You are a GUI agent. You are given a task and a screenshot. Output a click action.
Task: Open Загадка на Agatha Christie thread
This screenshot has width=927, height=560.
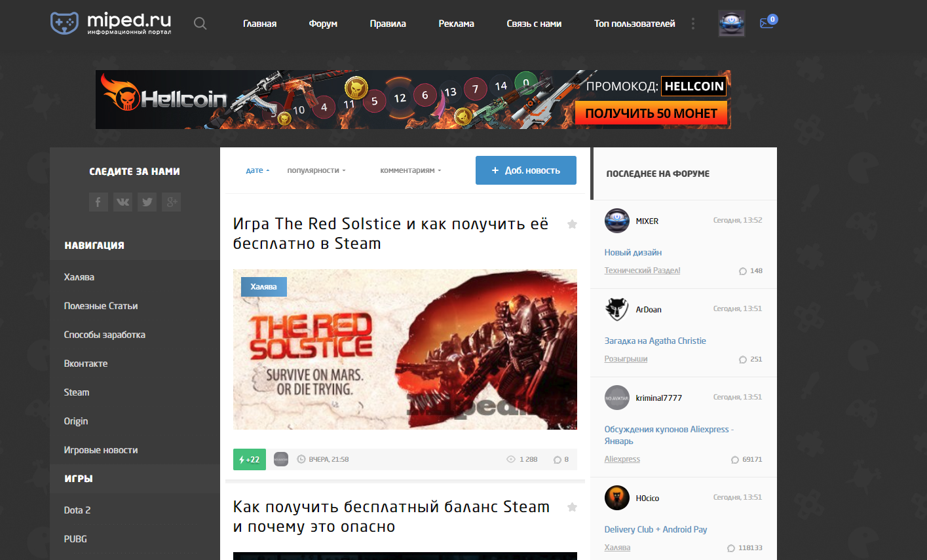pos(655,341)
